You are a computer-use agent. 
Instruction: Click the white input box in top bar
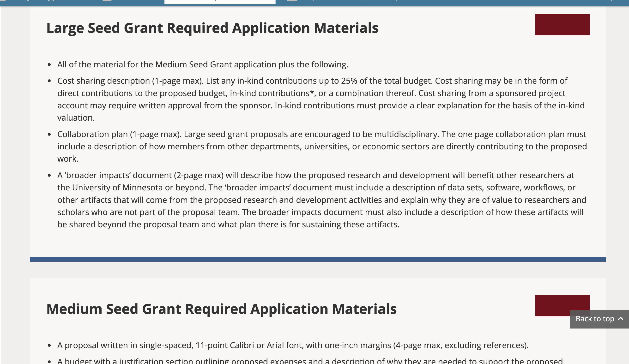coord(220,2)
